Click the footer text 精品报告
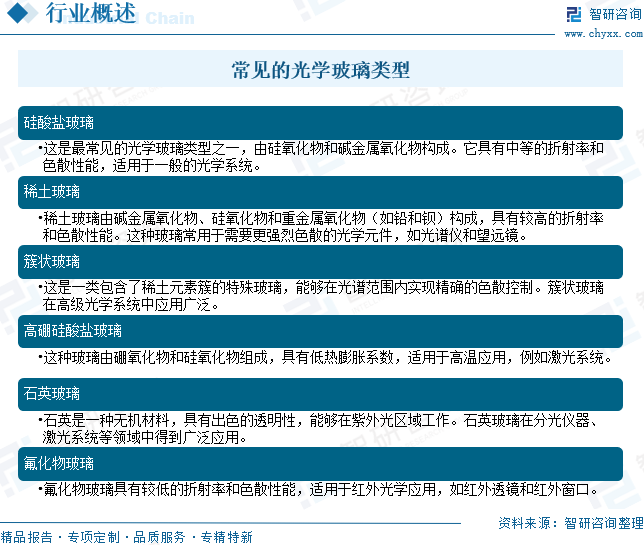The height and width of the screenshot is (545, 644). pyautogui.click(x=27, y=537)
